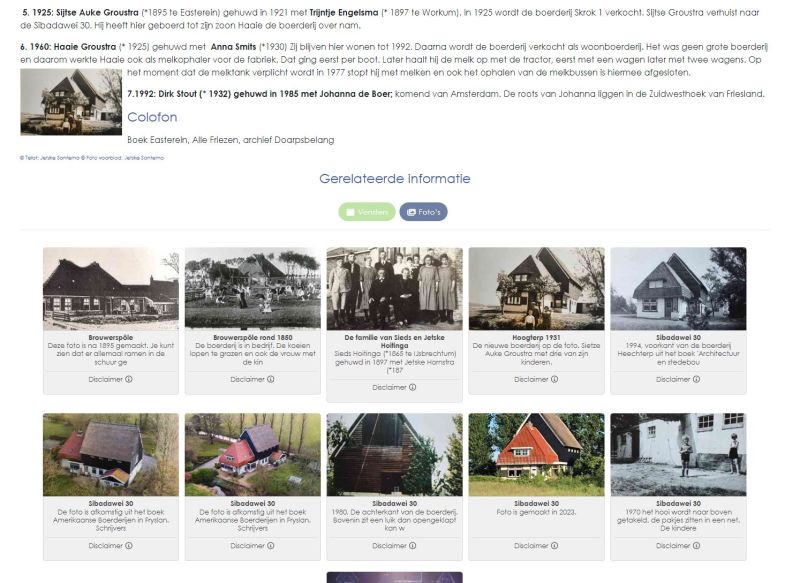Open the Foto's tab button
The image size is (800, 583).
(x=423, y=212)
